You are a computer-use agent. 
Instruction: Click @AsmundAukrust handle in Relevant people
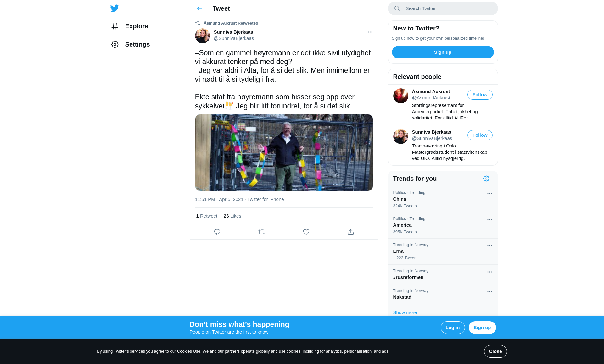tap(431, 98)
